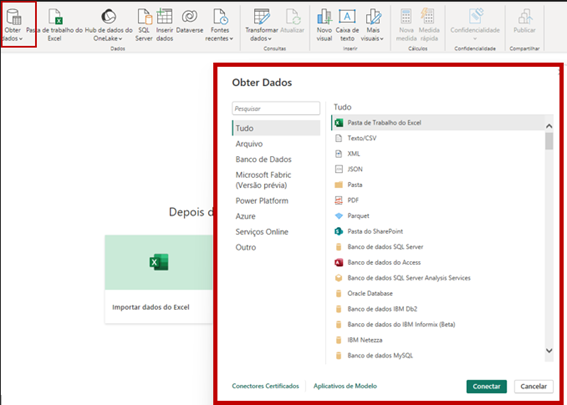Viewport: 567px width, 405px height.
Task: Select the JSON connector
Action: tap(438, 169)
